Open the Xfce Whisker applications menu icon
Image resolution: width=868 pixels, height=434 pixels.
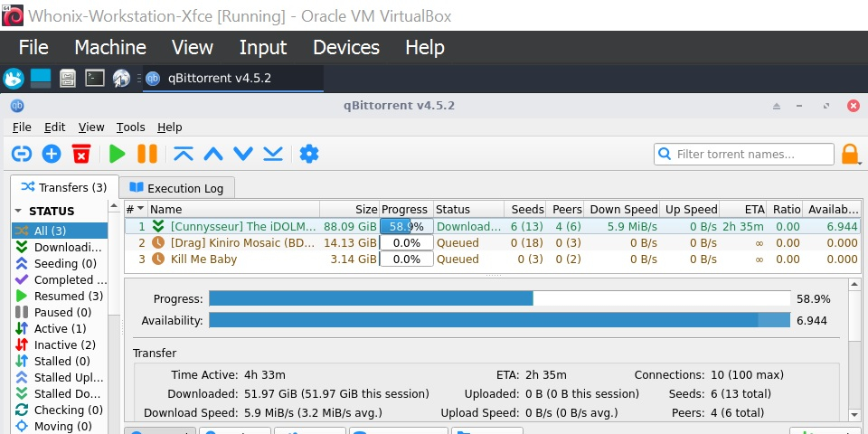click(14, 79)
